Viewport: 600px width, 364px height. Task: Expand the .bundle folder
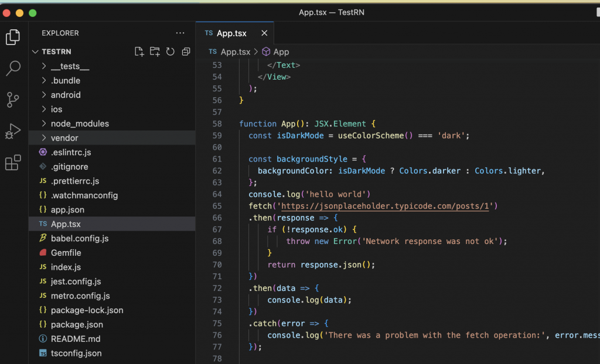(112, 81)
